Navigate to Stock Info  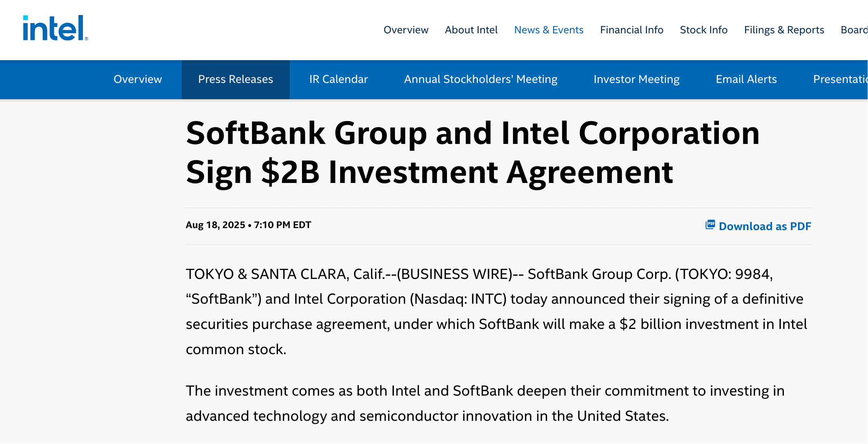[703, 30]
